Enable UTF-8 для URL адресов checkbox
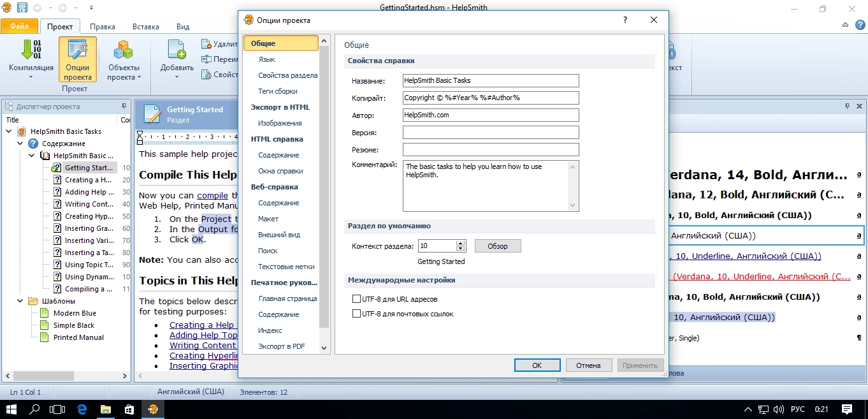 pos(356,299)
